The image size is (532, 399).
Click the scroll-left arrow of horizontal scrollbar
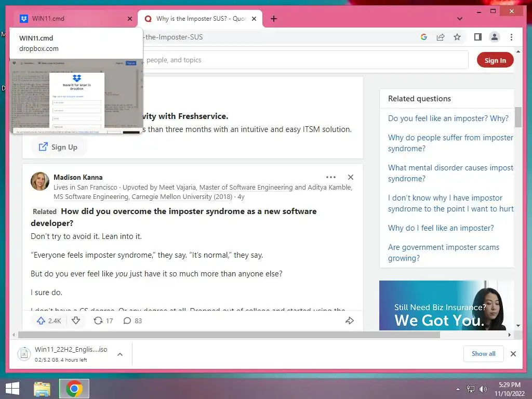click(x=14, y=335)
